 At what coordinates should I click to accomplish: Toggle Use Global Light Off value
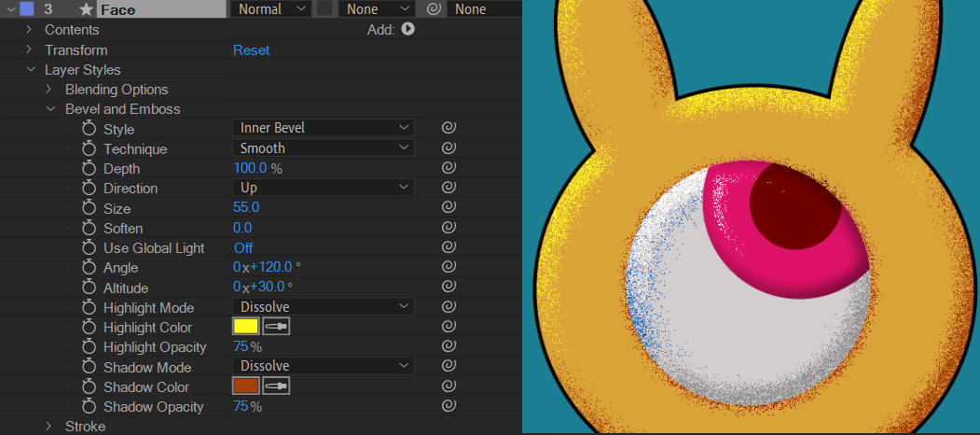click(x=243, y=248)
